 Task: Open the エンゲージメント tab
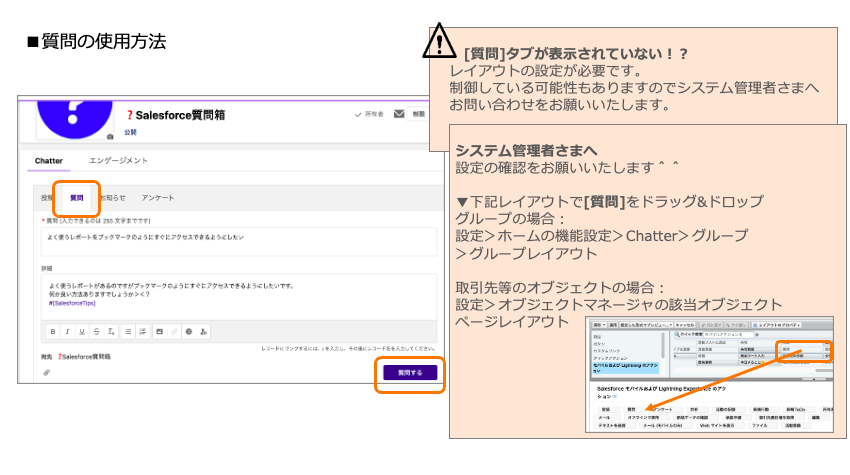tap(118, 161)
